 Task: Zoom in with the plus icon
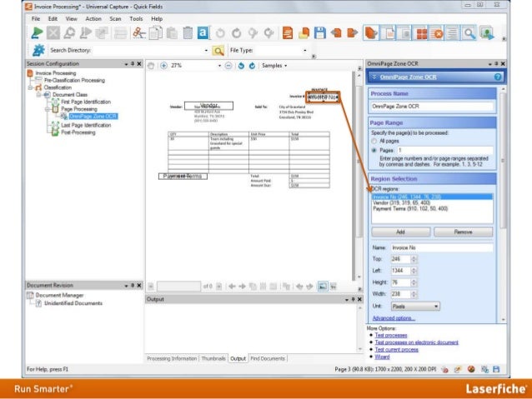click(x=164, y=66)
